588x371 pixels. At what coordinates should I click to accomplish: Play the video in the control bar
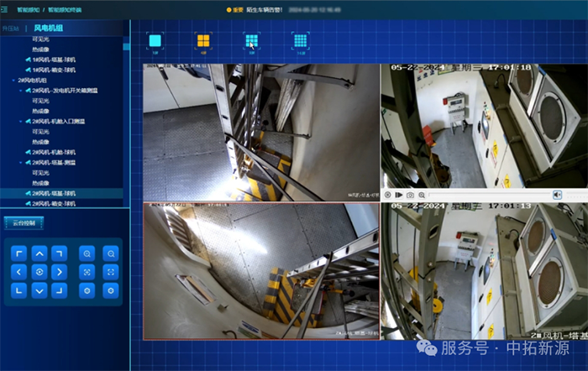(x=398, y=195)
